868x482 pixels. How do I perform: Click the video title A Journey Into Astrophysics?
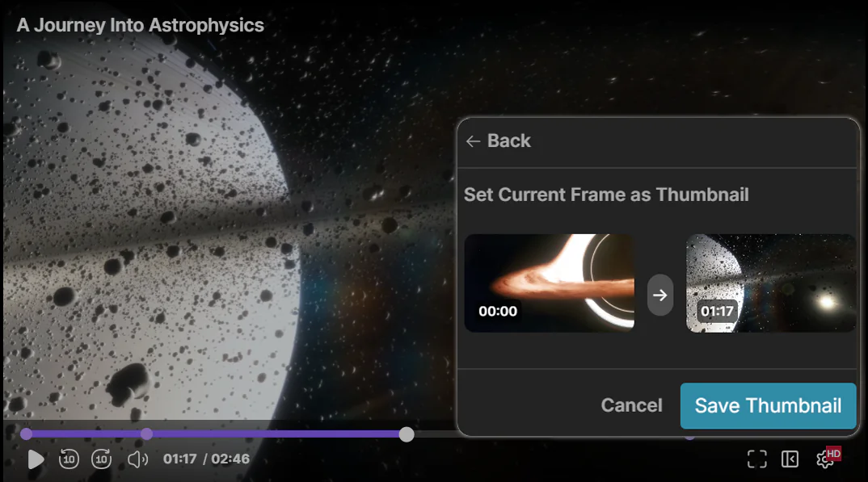[x=140, y=25]
